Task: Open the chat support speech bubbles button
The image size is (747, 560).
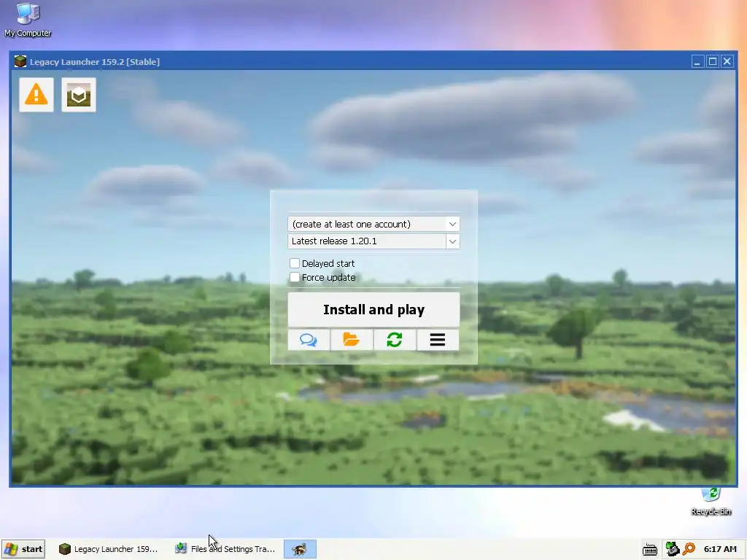Action: point(309,340)
